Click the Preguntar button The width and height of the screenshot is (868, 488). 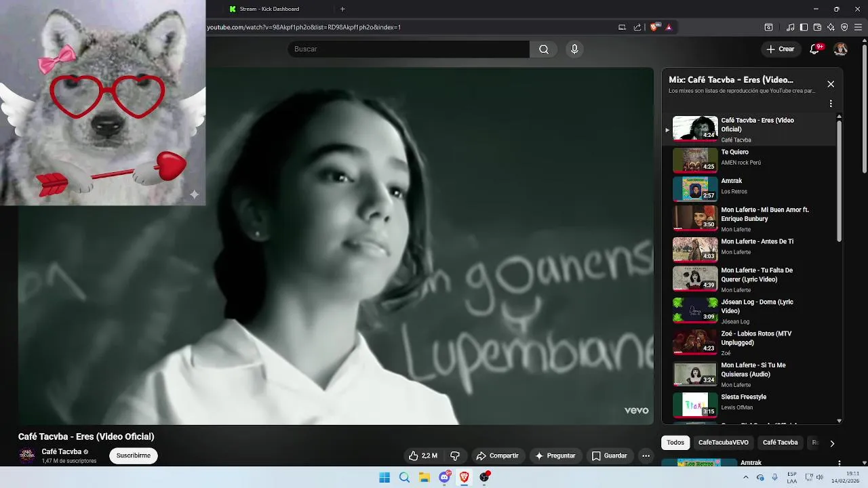[555, 455]
